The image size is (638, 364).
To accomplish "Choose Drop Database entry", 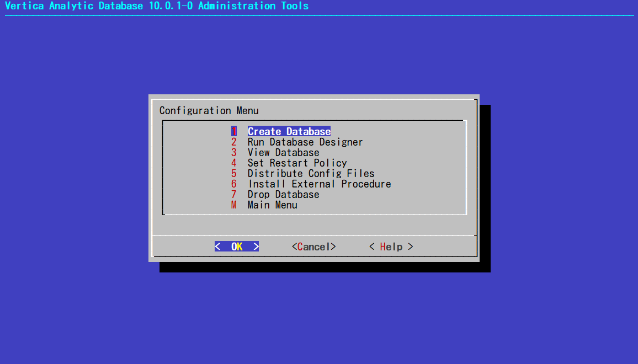I will pos(283,195).
